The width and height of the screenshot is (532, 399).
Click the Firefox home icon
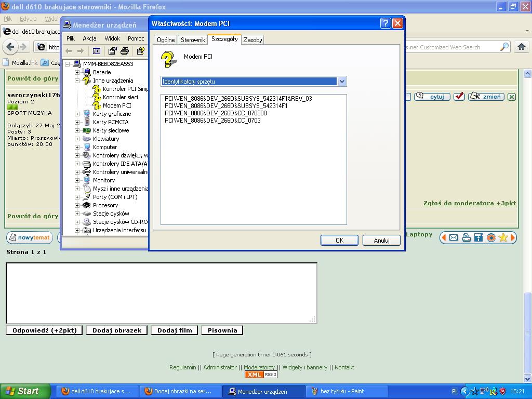(x=522, y=47)
